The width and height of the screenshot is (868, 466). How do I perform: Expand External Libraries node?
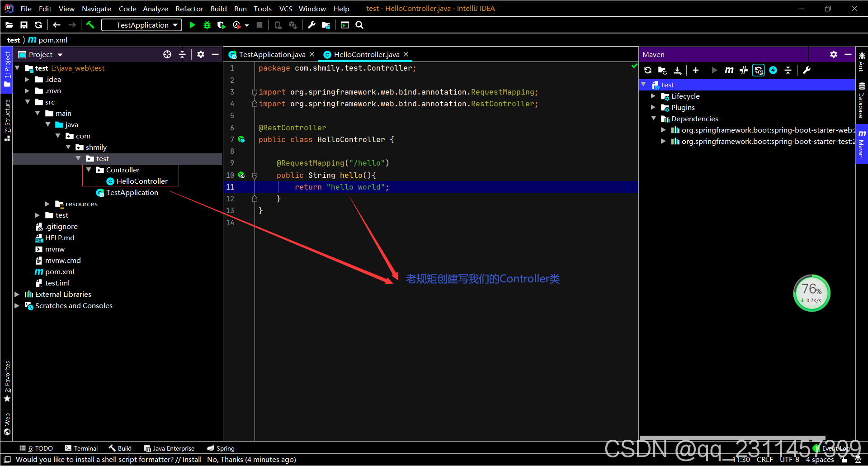[17, 295]
